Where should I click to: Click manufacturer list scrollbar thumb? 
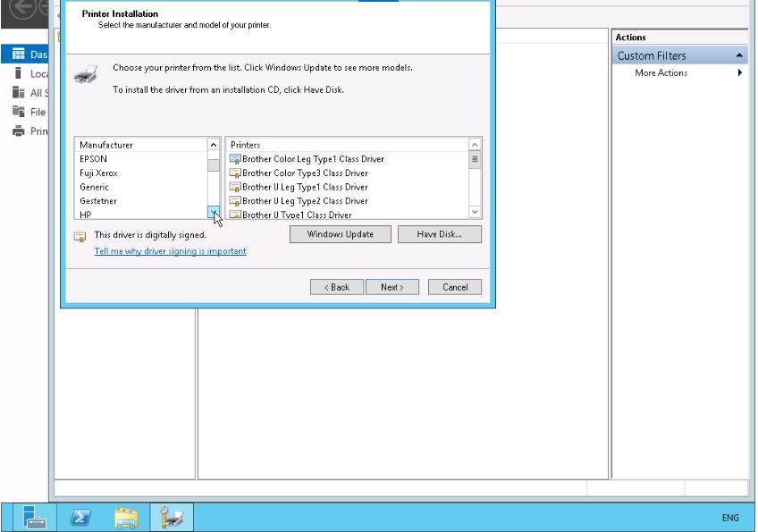pyautogui.click(x=213, y=165)
